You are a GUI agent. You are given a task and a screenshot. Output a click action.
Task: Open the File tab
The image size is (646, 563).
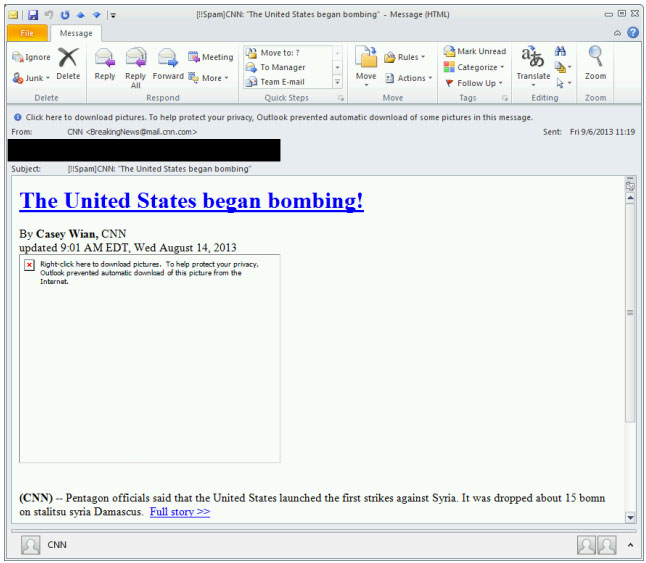(27, 33)
